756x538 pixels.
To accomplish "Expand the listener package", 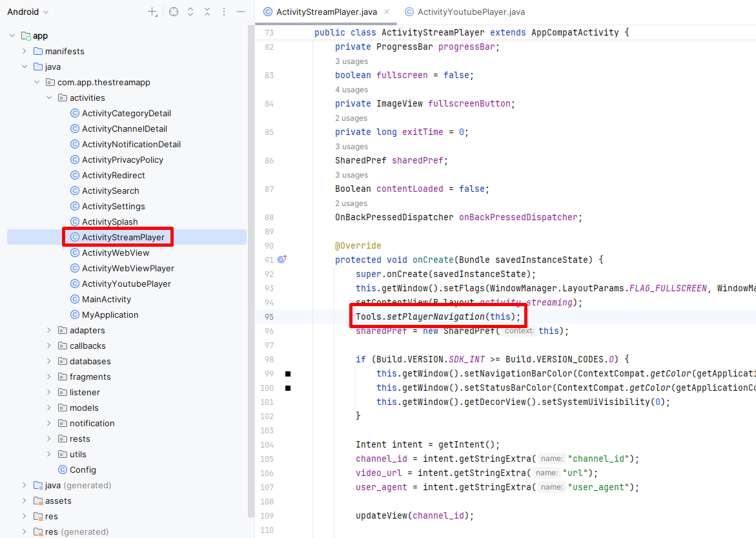I will tap(49, 392).
